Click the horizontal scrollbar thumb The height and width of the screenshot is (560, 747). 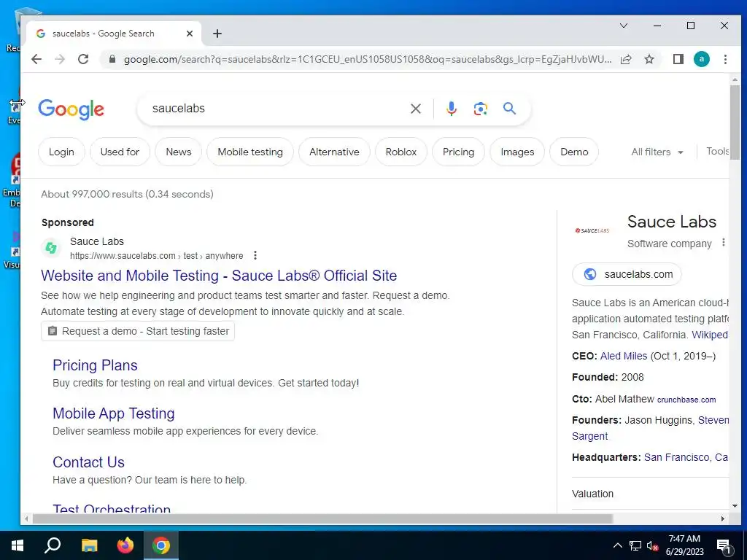tap(322, 518)
